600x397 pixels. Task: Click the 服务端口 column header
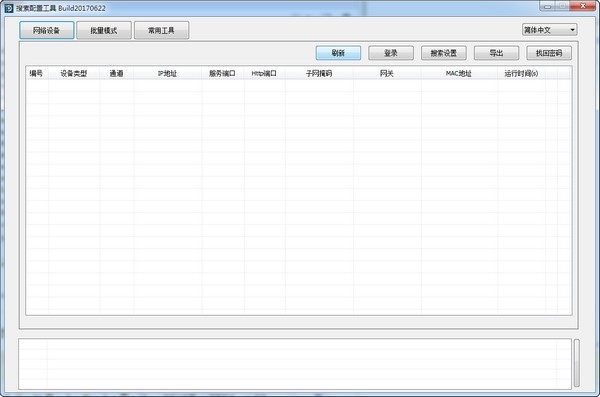(223, 74)
